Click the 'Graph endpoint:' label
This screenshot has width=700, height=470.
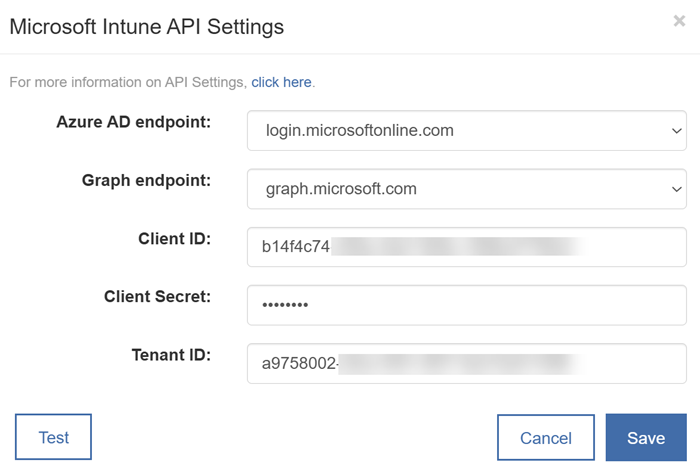(146, 180)
